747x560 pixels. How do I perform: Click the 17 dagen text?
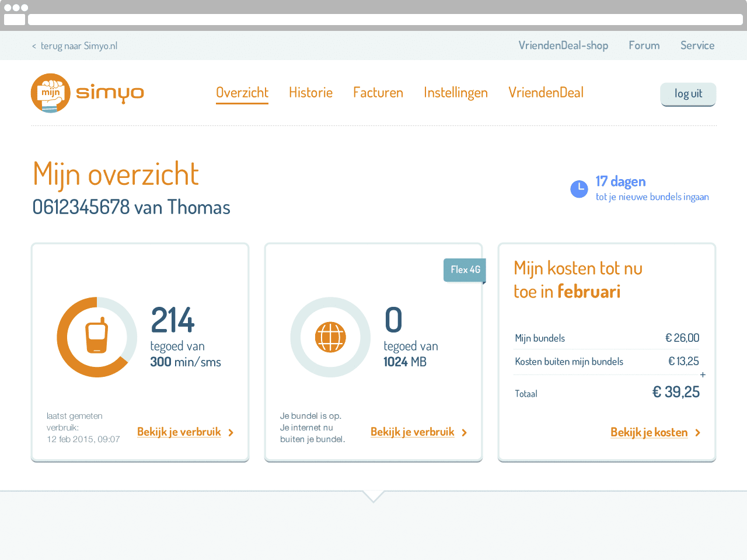[620, 181]
